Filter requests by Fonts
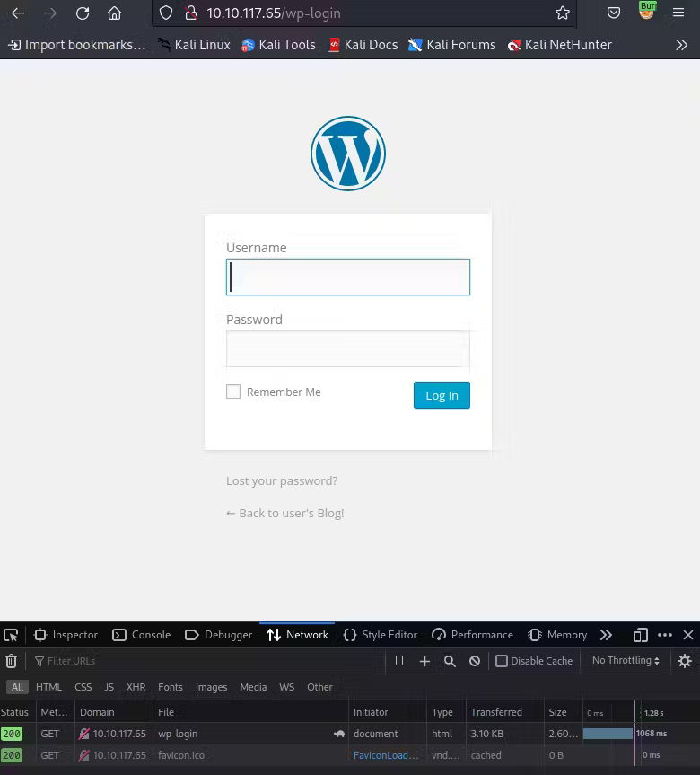 tap(171, 687)
